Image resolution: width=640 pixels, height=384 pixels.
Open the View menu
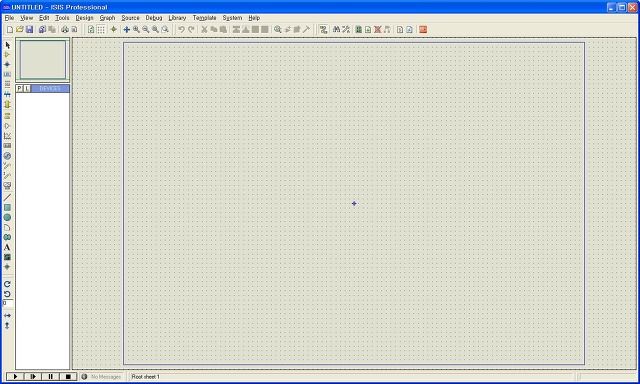point(27,18)
